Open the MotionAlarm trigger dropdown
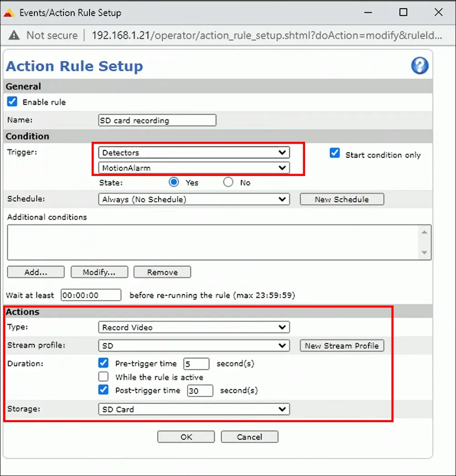Image resolution: width=456 pixels, height=476 pixels. (x=194, y=168)
